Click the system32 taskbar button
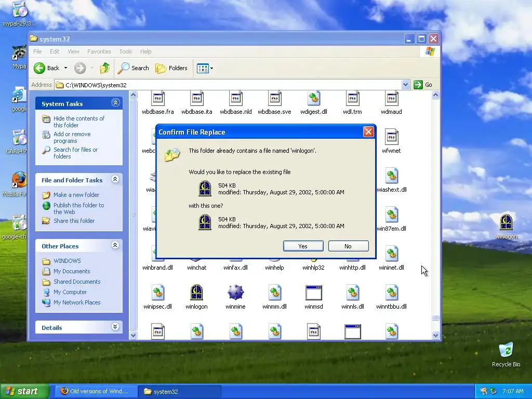The width and height of the screenshot is (532, 399). (180, 392)
